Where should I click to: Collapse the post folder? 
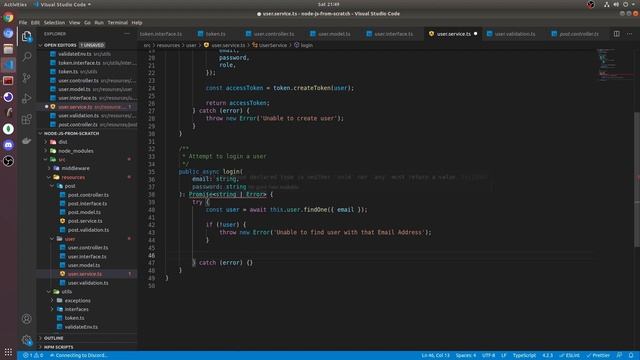point(70,186)
